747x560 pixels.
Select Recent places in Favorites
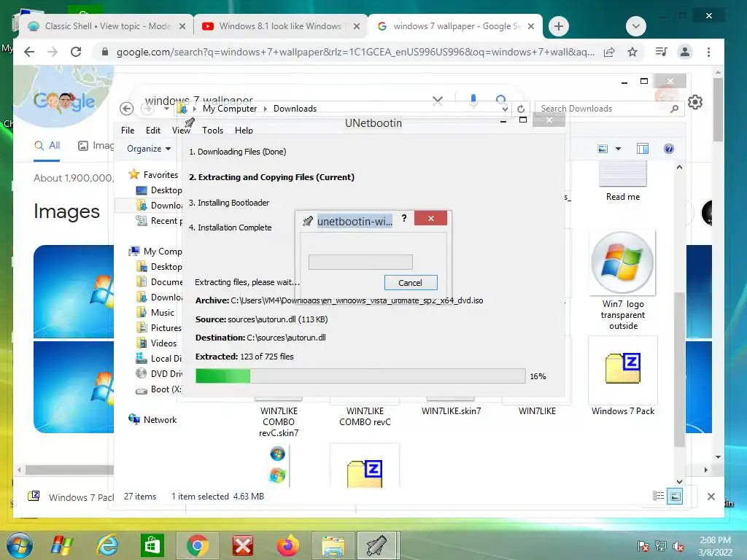click(166, 220)
